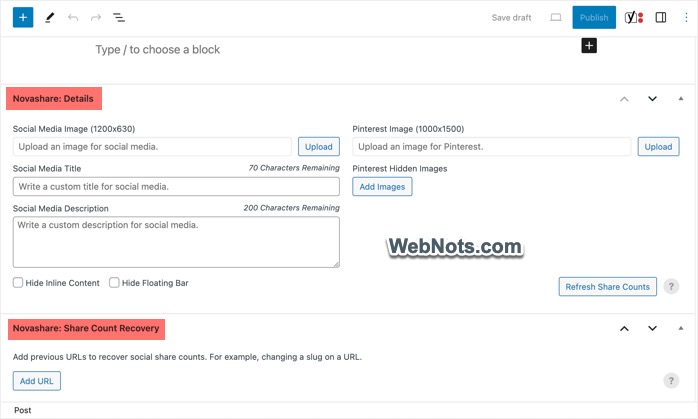Screen dimensions: 698x419
Task: Upload a Pinterest image
Action: [x=658, y=146]
